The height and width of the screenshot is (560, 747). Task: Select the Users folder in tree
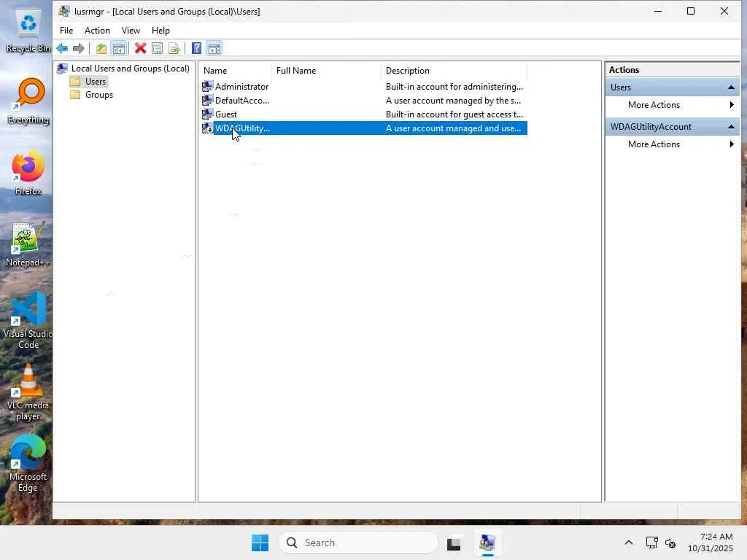(x=96, y=82)
